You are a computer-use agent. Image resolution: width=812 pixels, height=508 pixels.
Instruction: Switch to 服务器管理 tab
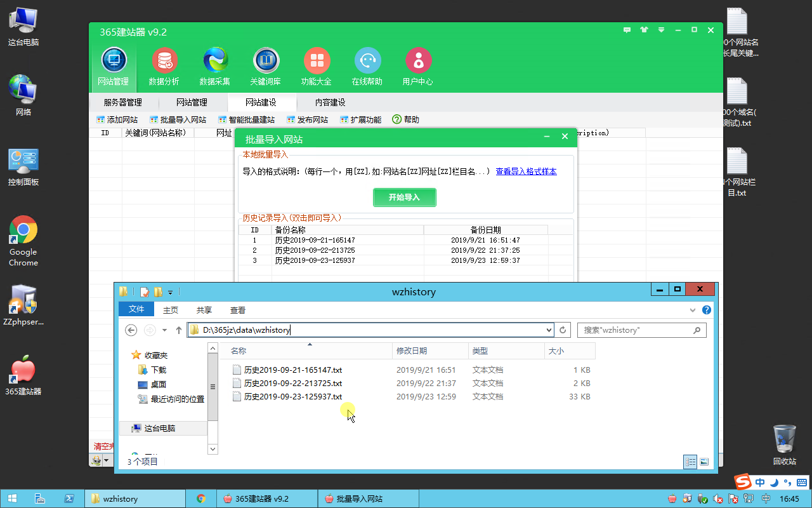(123, 102)
